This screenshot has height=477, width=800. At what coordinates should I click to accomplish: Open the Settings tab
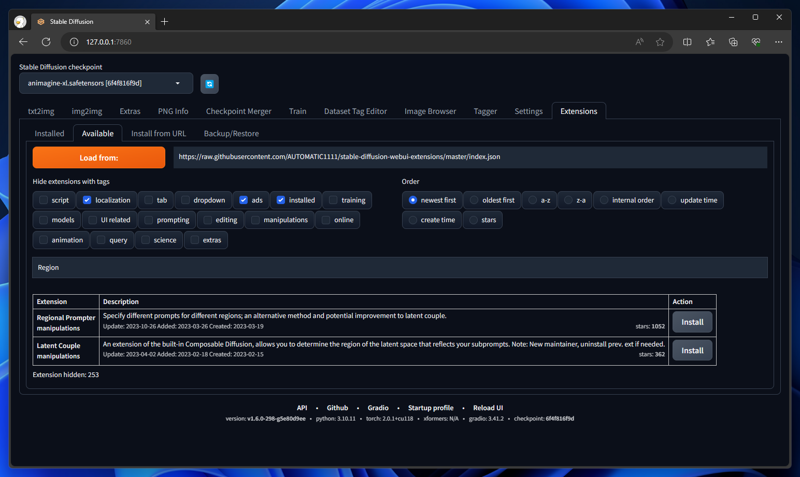[528, 111]
